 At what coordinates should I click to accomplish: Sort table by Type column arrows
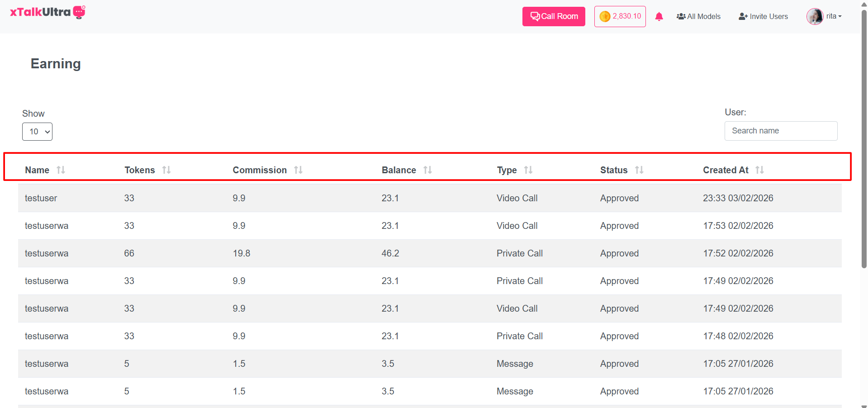coord(528,170)
